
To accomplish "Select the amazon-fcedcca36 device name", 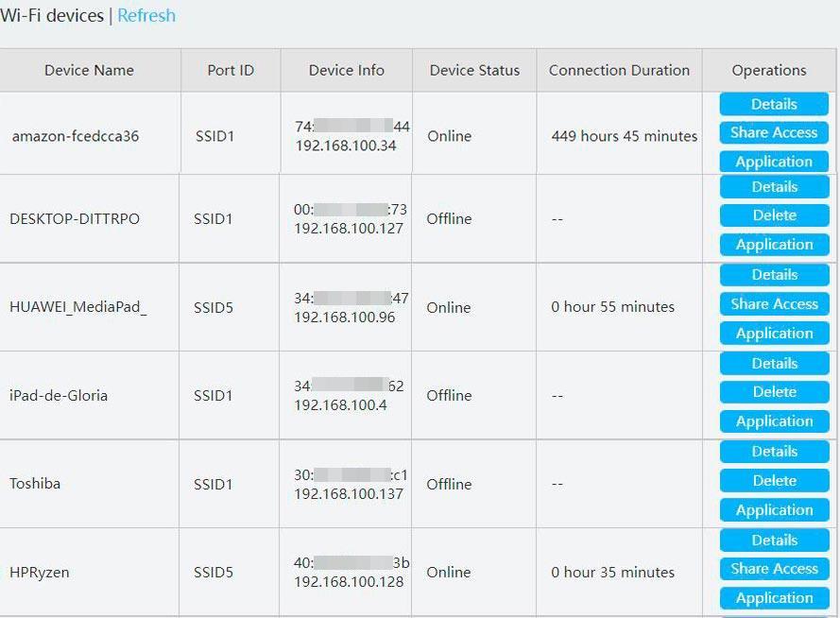I will point(76,136).
